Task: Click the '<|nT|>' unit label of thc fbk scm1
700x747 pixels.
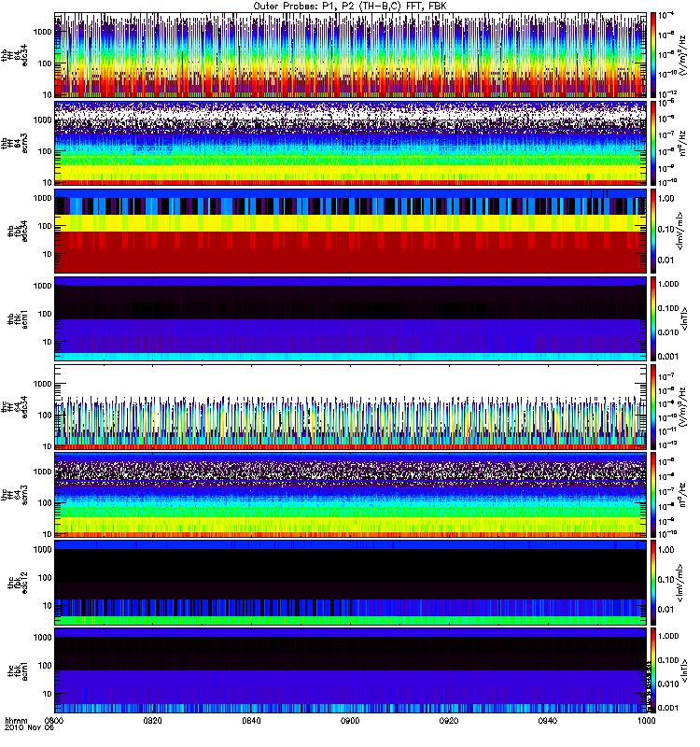Action: 684,670
